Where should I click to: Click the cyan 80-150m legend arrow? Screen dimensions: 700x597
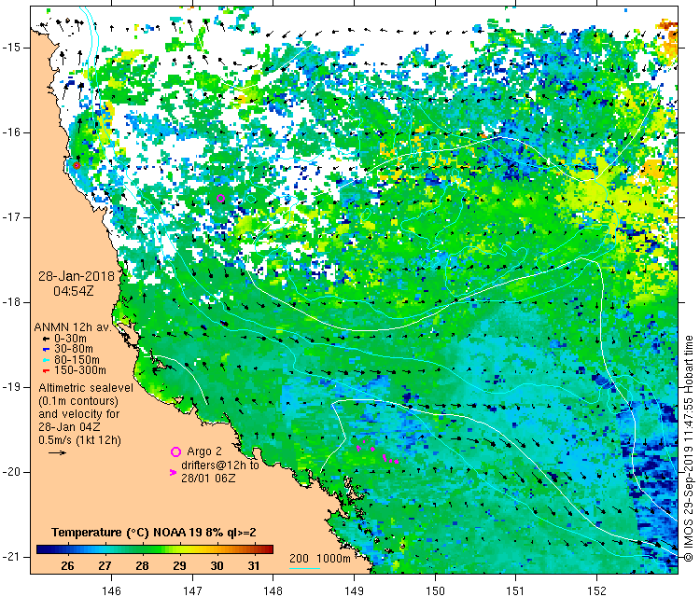tap(46, 360)
